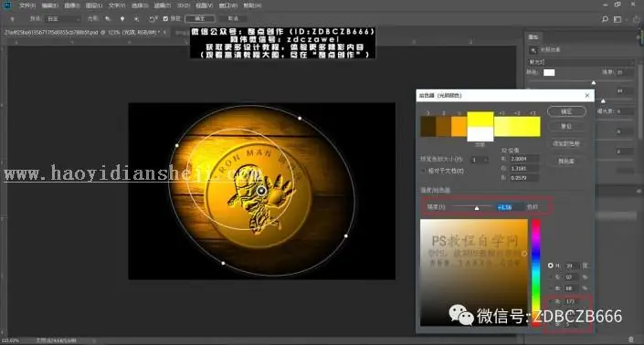This screenshot has height=345, width=644.
Task: Toggle the 相对于文档 checkbox
Action: (x=424, y=171)
